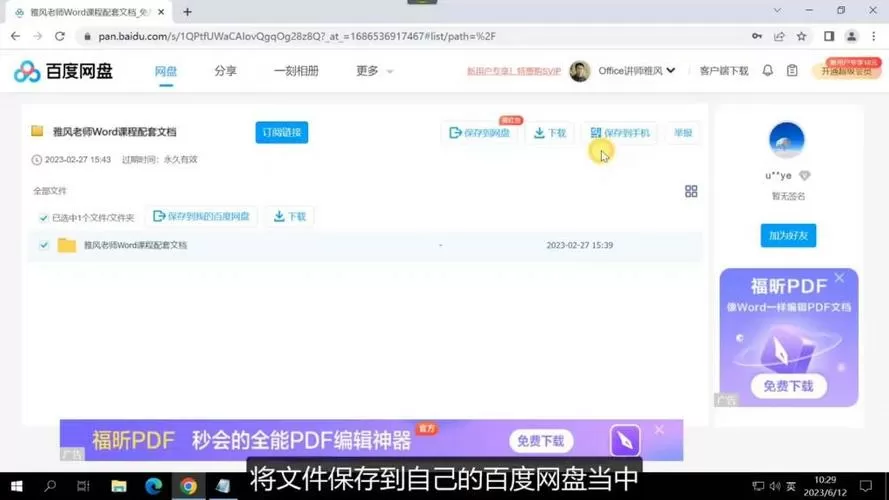Open the Windows notification center icon
The image size is (889, 500).
tap(866, 486)
